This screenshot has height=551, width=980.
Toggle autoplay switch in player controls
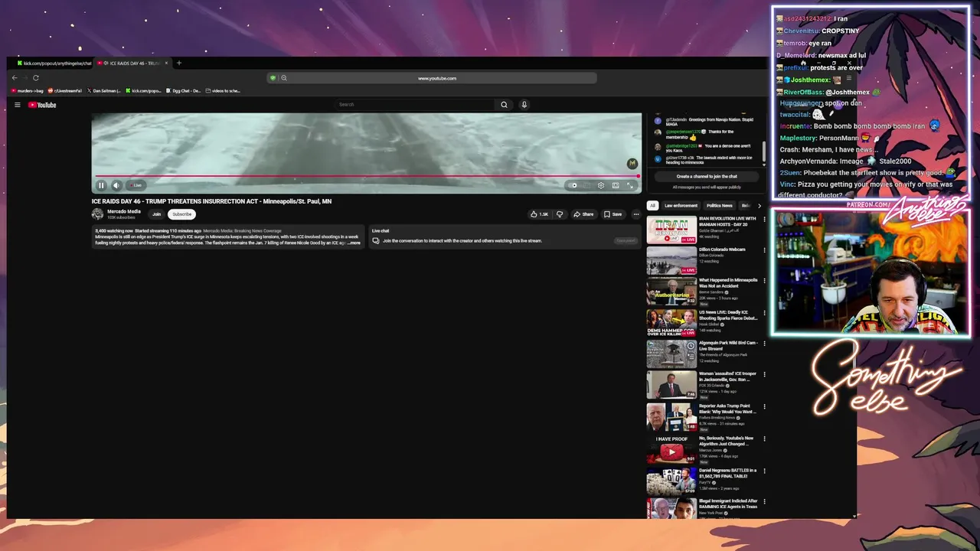(573, 185)
